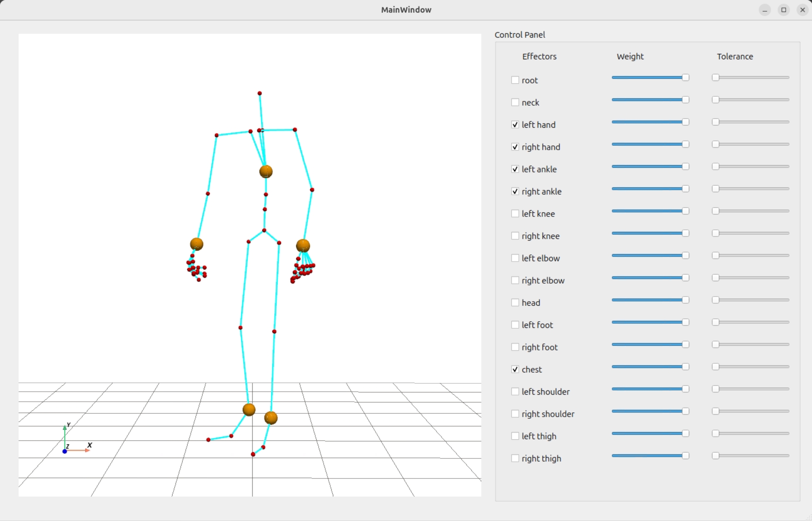Enable the root effector checkbox

coord(515,80)
